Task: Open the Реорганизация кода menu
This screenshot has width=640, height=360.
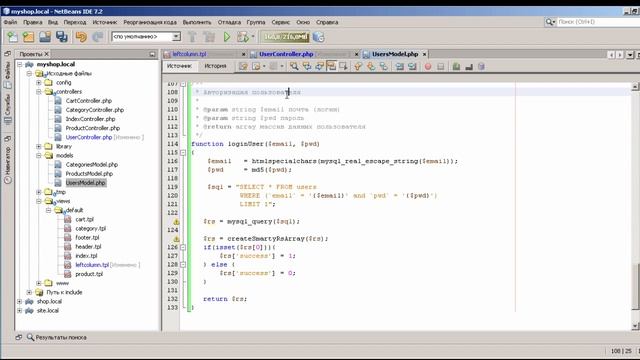Action: [x=150, y=22]
